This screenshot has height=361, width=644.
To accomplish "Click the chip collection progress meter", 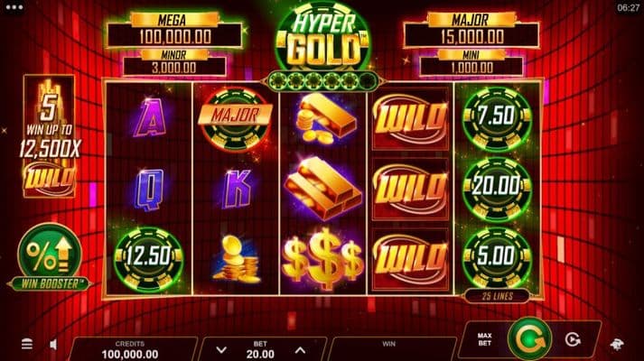I will point(323,81).
